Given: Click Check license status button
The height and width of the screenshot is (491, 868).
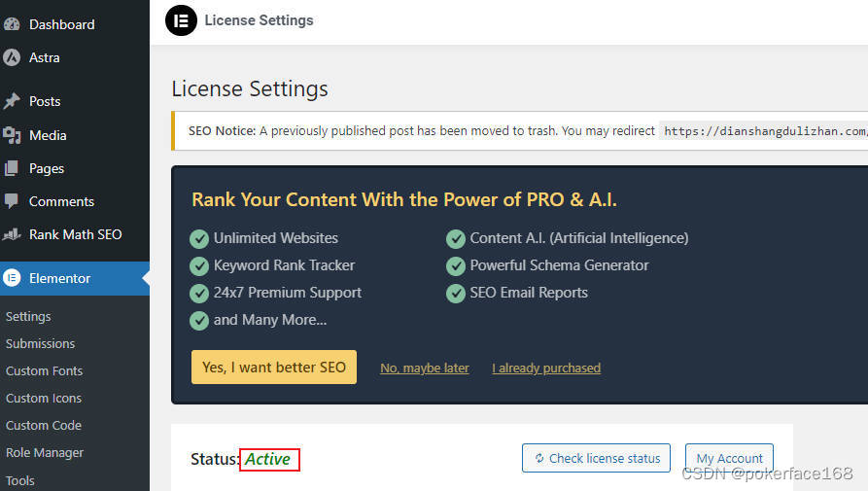Looking at the screenshot, I should point(596,458).
